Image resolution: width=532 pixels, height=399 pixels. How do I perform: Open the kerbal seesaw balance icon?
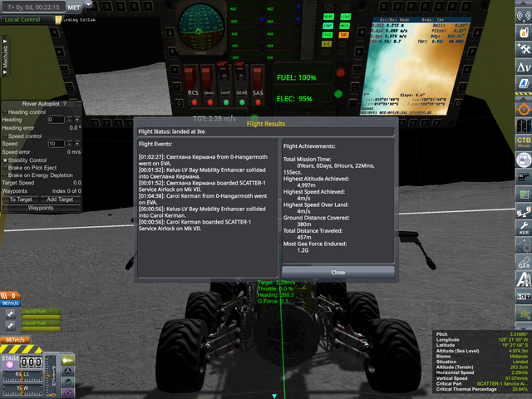(524, 211)
